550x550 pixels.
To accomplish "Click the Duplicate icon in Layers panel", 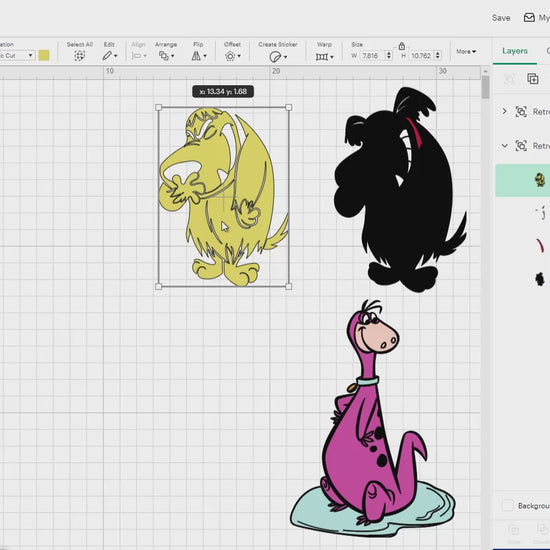I will (533, 79).
